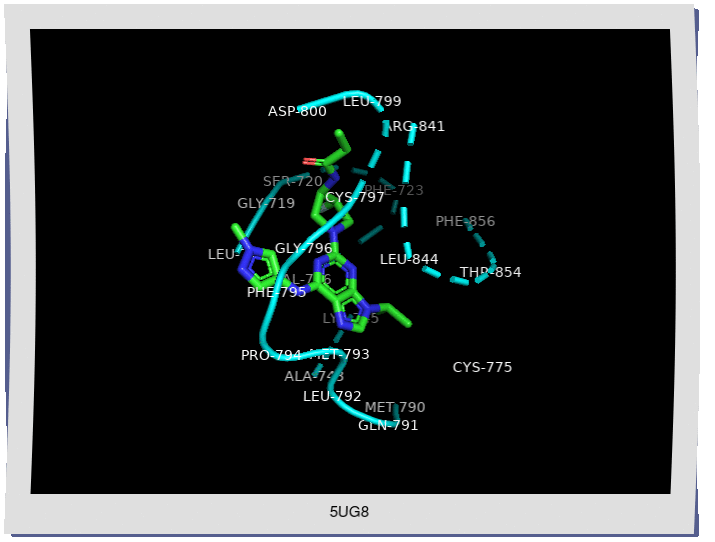Click the ASP-800 residue label
Screen dimensions: 715x542
coord(297,111)
